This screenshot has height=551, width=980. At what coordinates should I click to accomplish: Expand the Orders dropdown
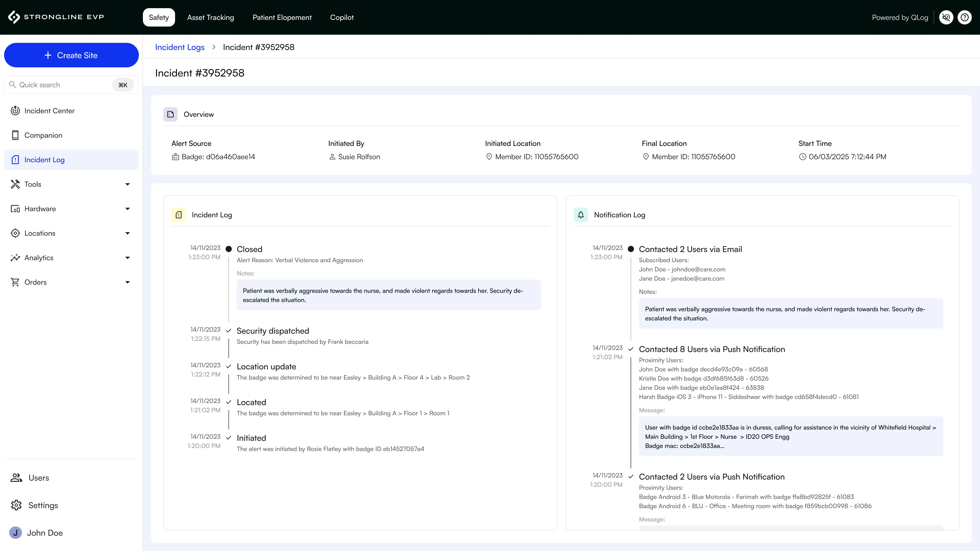pos(127,282)
